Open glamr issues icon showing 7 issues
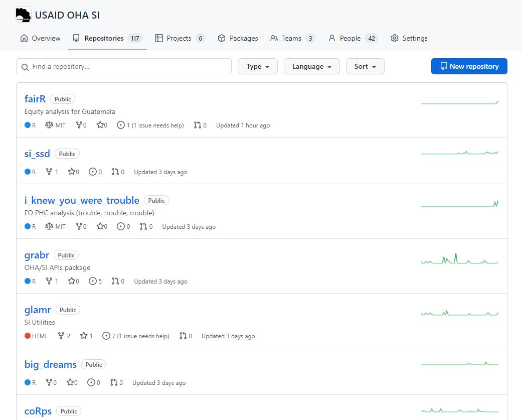 pyautogui.click(x=106, y=335)
